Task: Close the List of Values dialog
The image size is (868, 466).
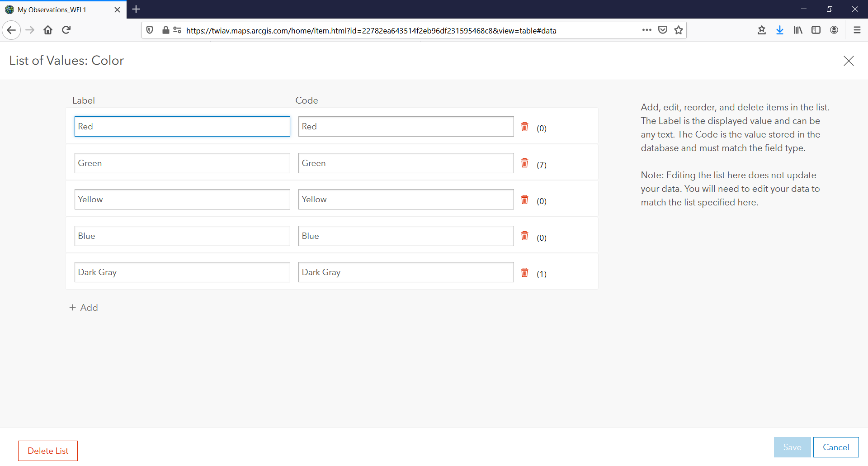Action: (x=849, y=61)
